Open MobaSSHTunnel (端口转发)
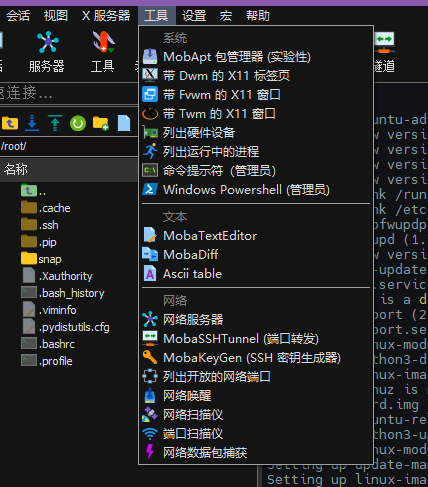The image size is (428, 487). [x=256, y=339]
